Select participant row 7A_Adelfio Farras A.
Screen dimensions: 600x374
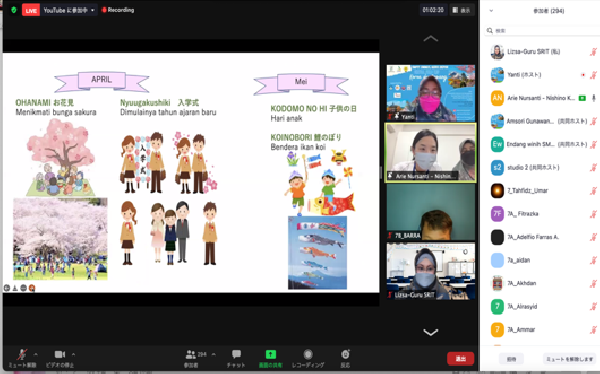click(542, 237)
